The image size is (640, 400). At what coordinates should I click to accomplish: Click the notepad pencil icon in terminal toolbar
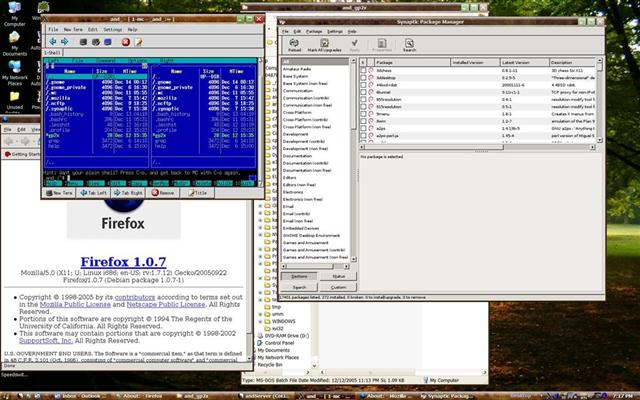tap(138, 42)
